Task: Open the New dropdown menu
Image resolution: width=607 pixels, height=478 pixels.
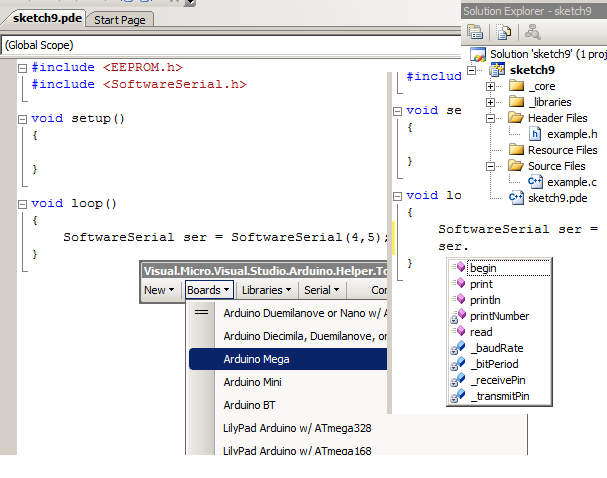Action: (159, 290)
